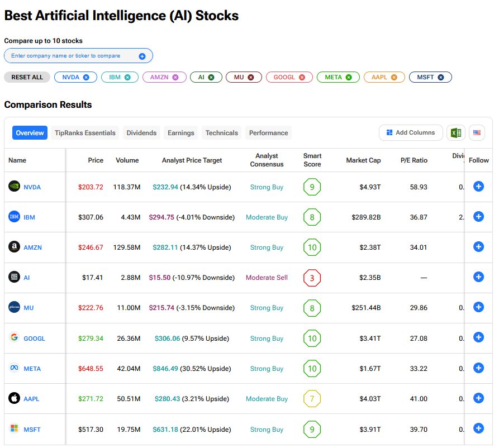The width and height of the screenshot is (499, 448).
Task: Open the US flag market selector
Action: (x=477, y=133)
